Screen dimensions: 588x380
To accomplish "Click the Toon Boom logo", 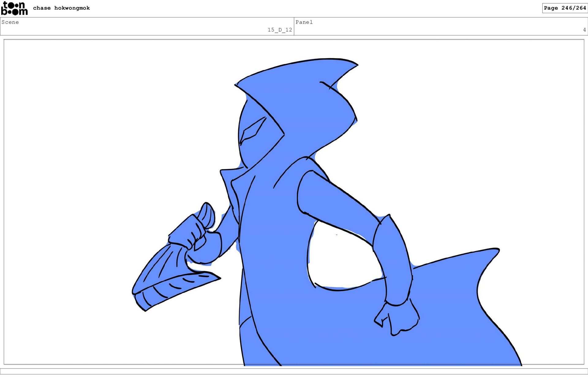I will point(14,8).
